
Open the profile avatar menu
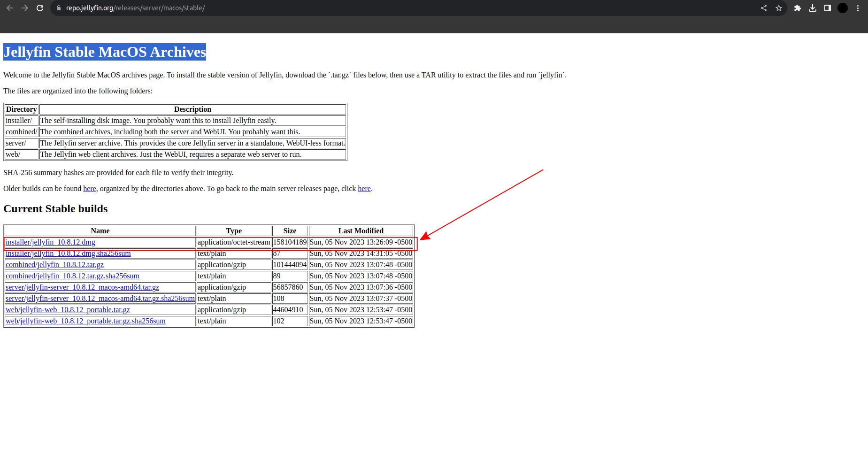(x=843, y=8)
